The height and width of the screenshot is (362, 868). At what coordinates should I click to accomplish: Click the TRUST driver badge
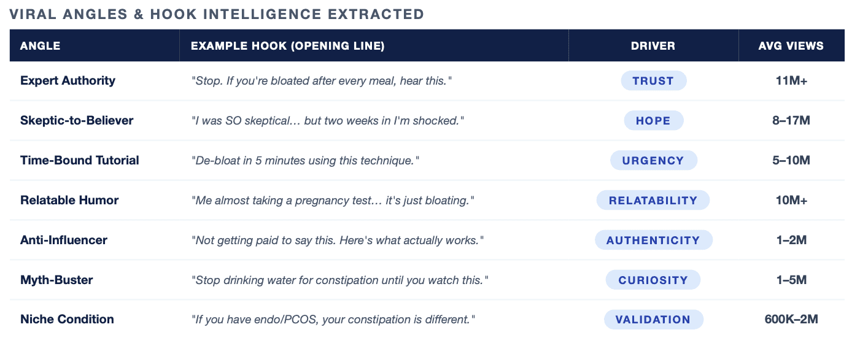[653, 81]
